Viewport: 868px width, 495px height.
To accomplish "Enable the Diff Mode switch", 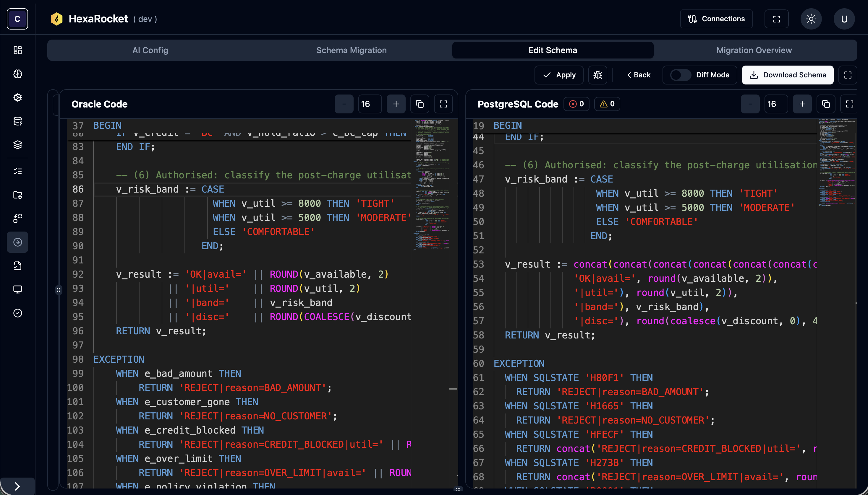I will [681, 75].
